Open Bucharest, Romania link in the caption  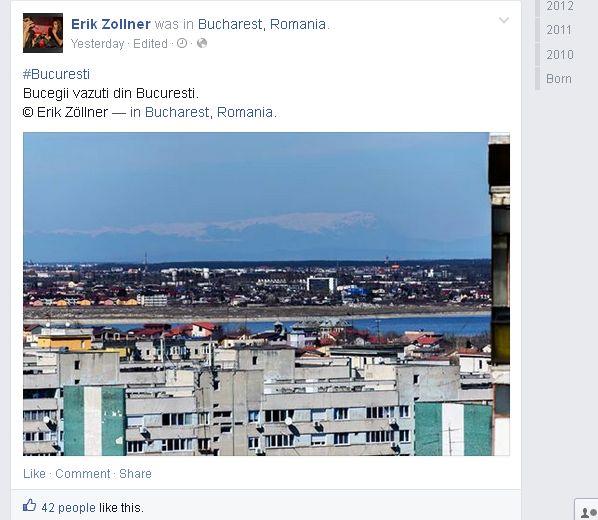coord(209,112)
